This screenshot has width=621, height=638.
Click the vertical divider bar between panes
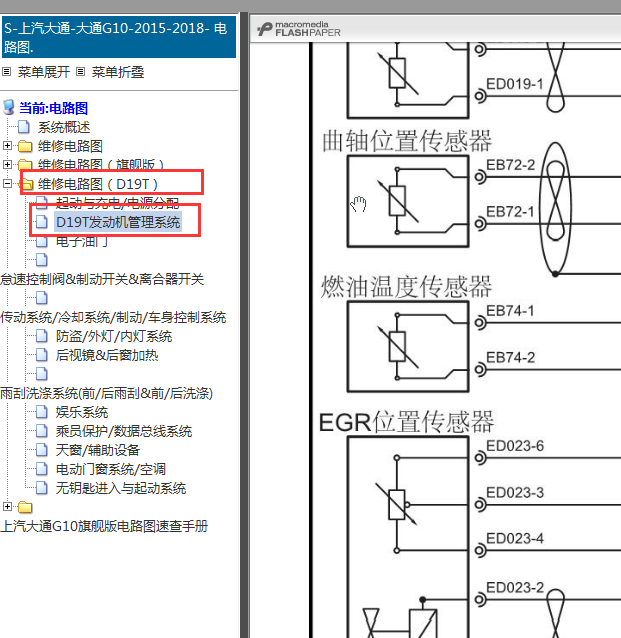tap(244, 325)
